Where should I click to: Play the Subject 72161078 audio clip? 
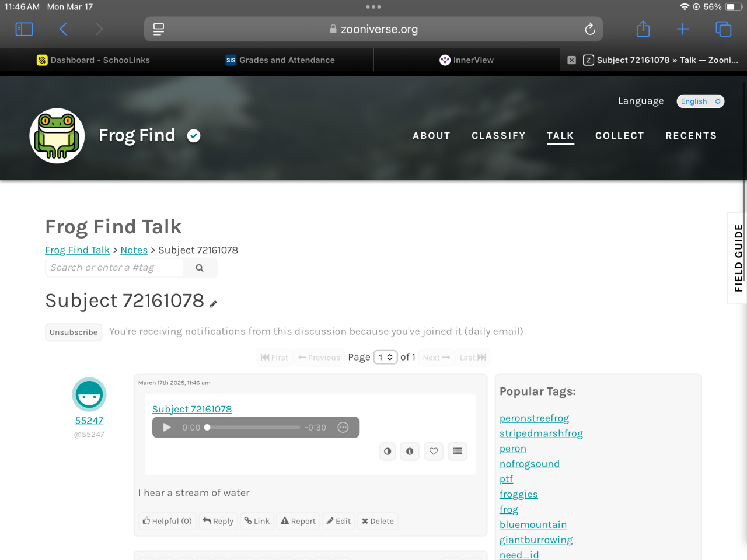pos(167,428)
